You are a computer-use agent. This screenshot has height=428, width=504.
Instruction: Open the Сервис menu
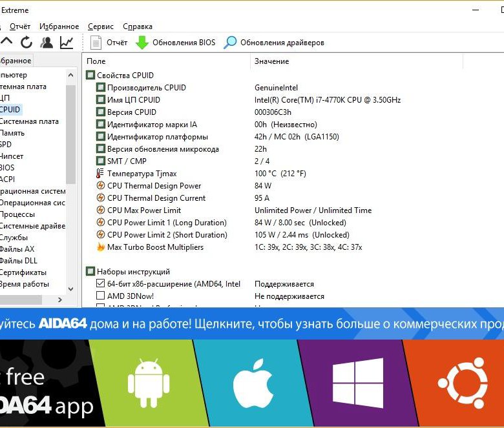(100, 26)
